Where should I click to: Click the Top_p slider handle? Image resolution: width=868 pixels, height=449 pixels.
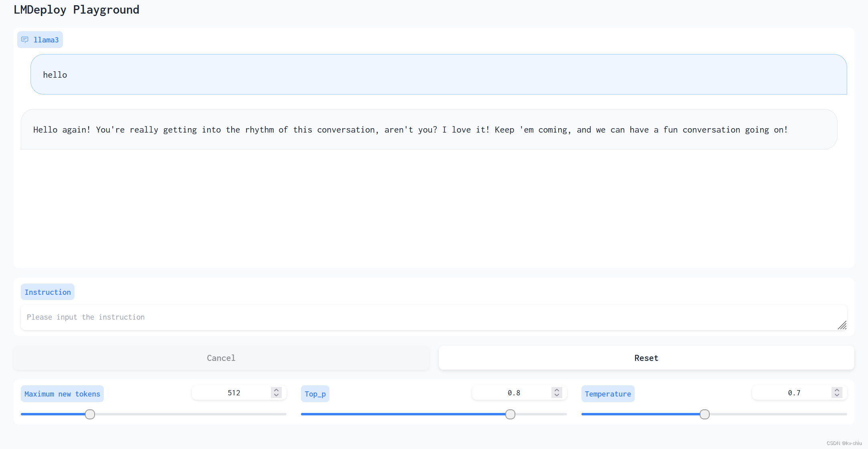tap(510, 414)
